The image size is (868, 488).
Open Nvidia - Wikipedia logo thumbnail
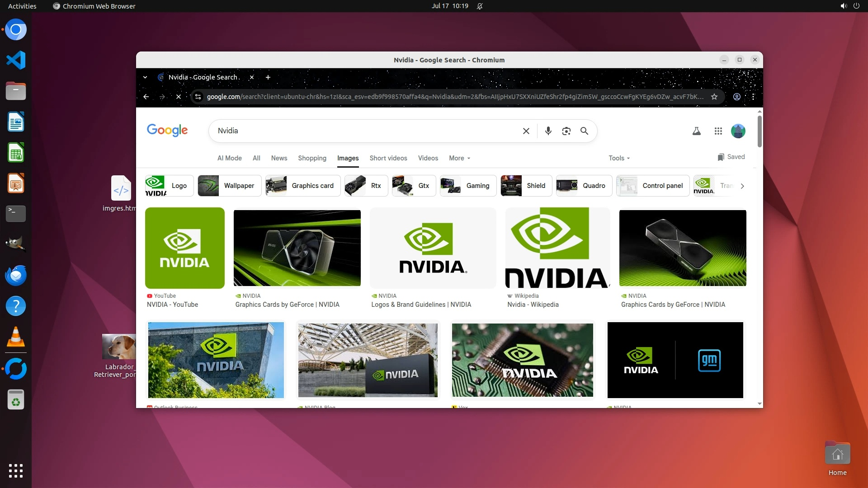557,248
